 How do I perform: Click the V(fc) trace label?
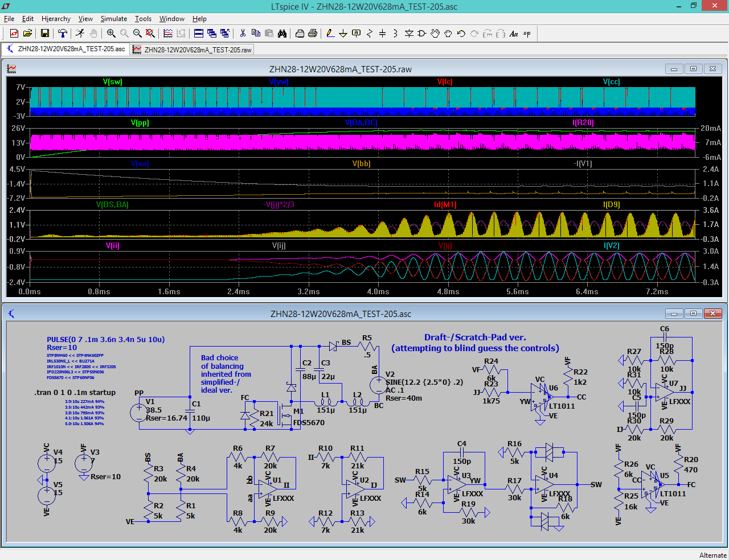click(445, 82)
